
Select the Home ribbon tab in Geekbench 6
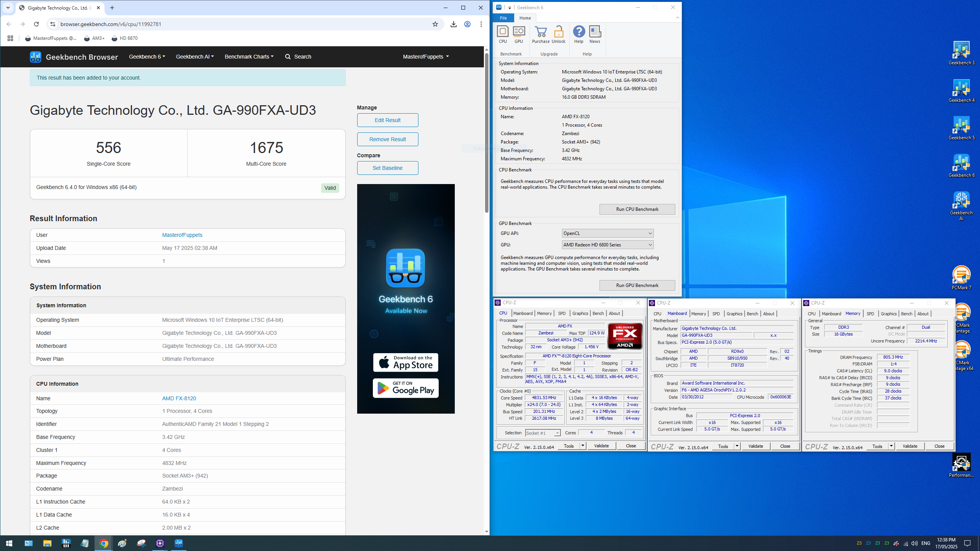pyautogui.click(x=525, y=18)
